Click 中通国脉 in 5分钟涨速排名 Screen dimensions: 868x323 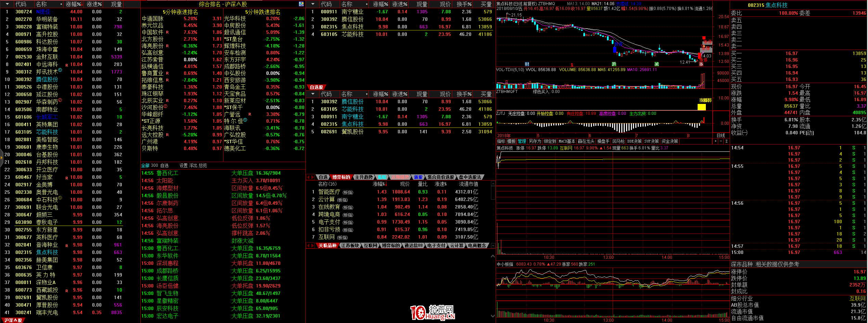coord(152,18)
